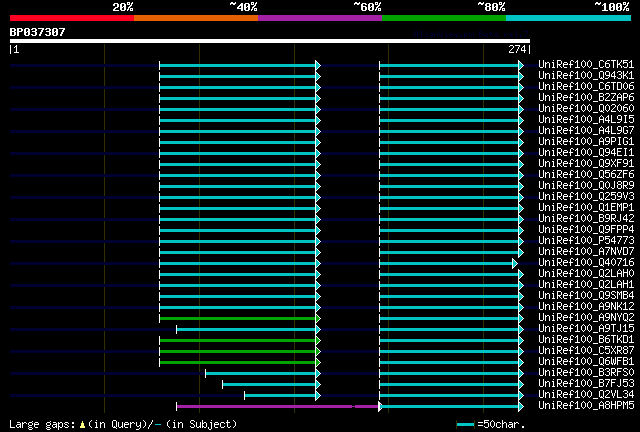Screen dimensions: 640x432
Task: Select the UniRef100_C5XR87 hit
Action: click(x=586, y=351)
